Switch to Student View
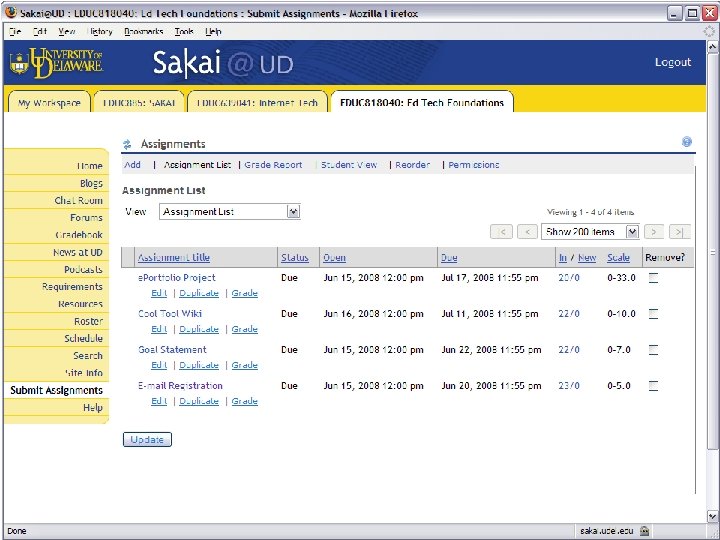Image resolution: width=720 pixels, height=540 pixels. tap(349, 165)
